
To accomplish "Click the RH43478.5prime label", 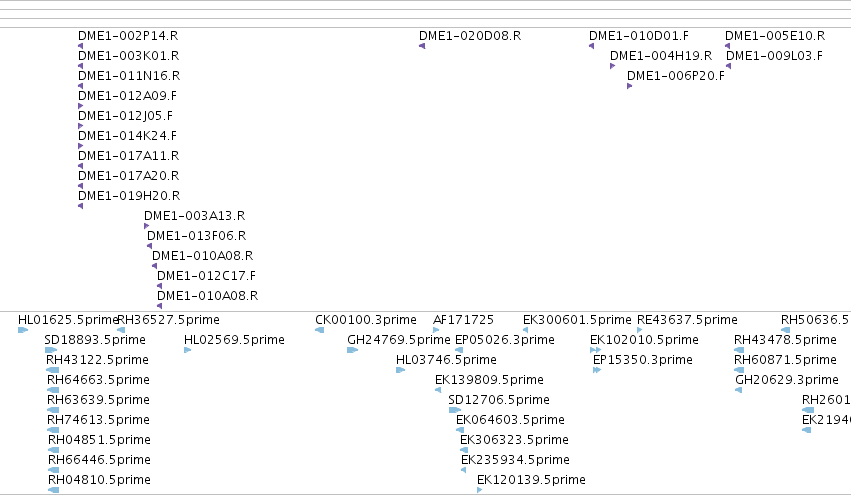I will pyautogui.click(x=785, y=340).
